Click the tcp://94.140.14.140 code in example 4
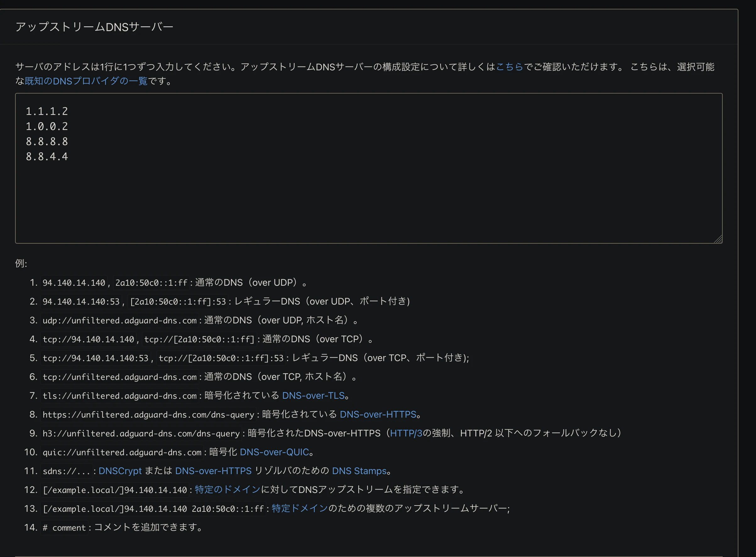The height and width of the screenshot is (557, 756). coord(88,339)
